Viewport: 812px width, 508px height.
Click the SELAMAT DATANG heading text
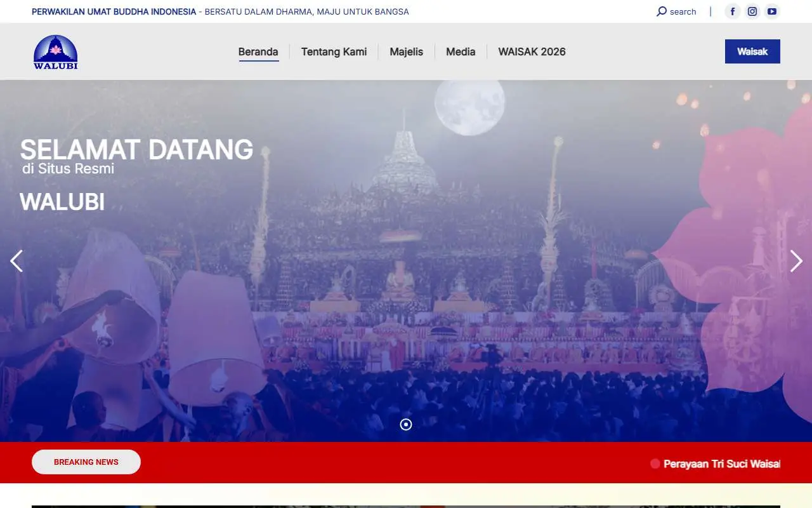(136, 150)
